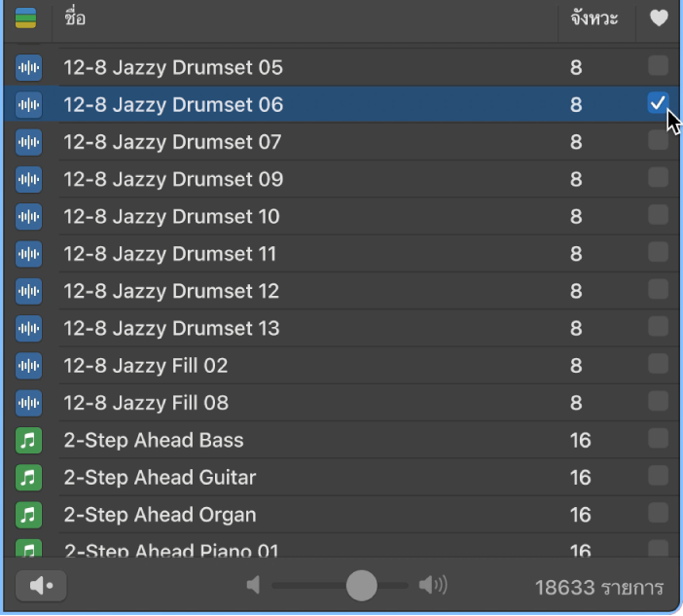Click audio loop icon for Jazzy Drumset 05
This screenshot has width=683, height=616.
tap(29, 68)
